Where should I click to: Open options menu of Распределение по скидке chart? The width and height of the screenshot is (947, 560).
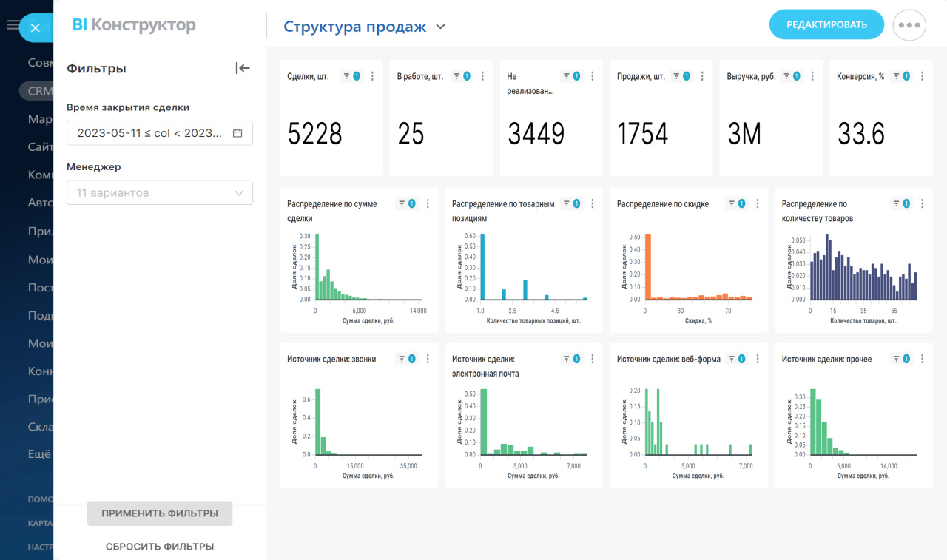[x=757, y=204]
